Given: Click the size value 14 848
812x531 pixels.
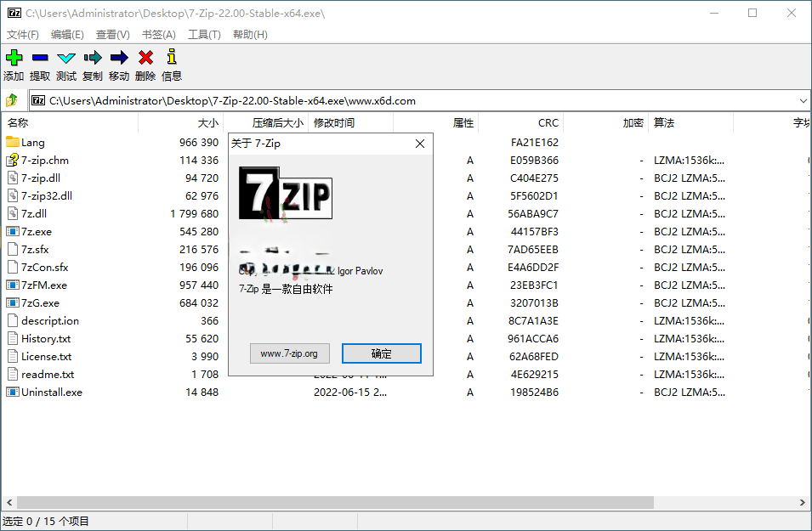Looking at the screenshot, I should (x=202, y=393).
